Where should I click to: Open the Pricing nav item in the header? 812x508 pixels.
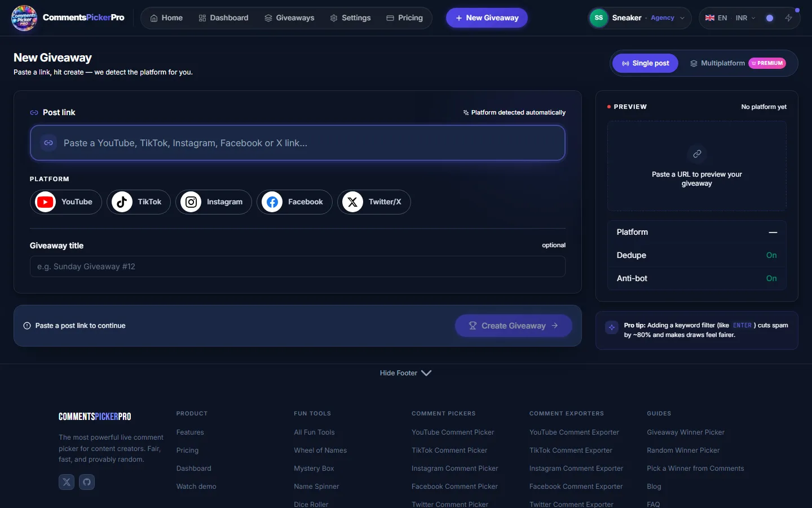pos(404,18)
